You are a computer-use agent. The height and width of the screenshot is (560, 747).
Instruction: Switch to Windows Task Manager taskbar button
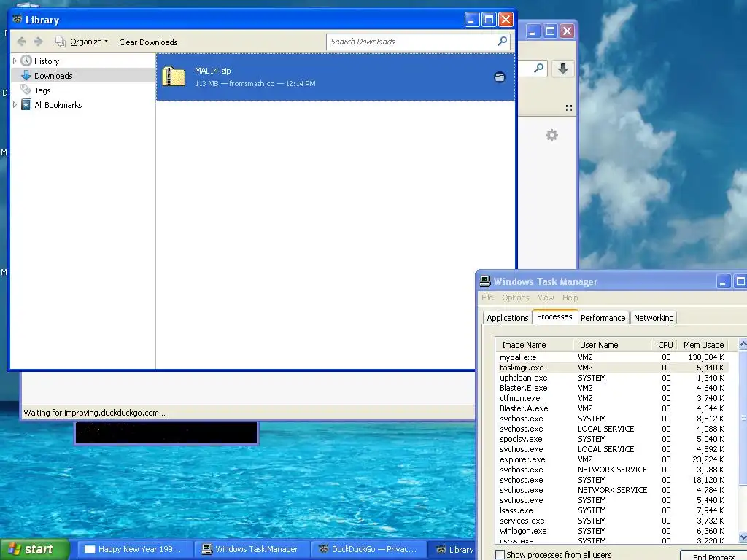(251, 550)
